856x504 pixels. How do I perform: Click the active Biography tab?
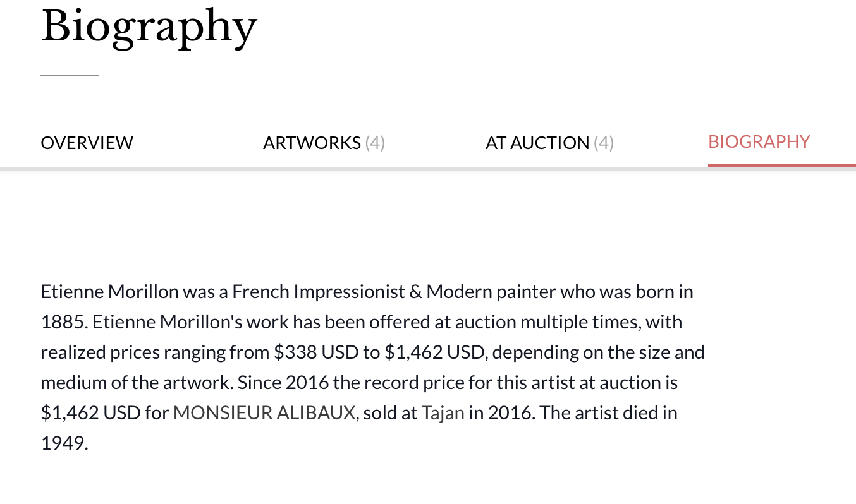(759, 141)
